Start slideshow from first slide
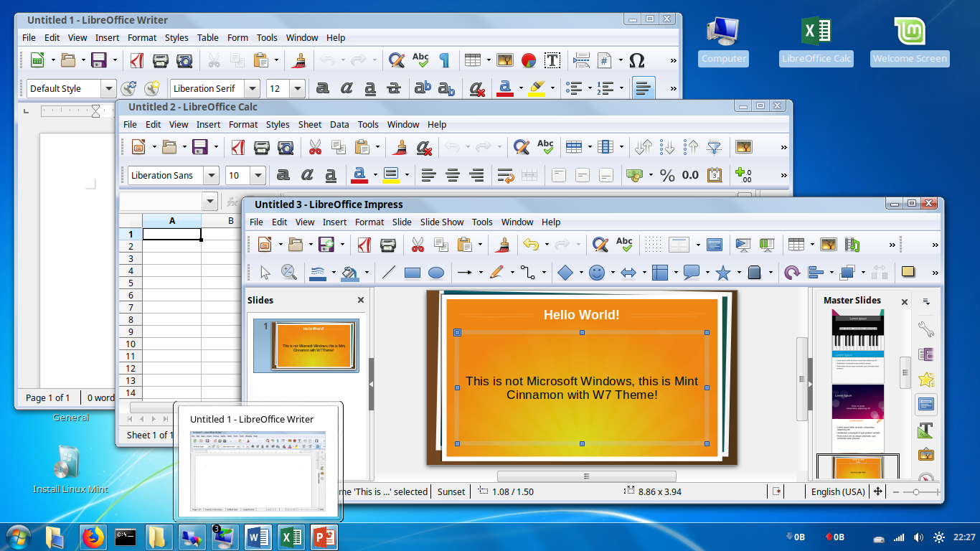The image size is (980, 551). tap(742, 245)
